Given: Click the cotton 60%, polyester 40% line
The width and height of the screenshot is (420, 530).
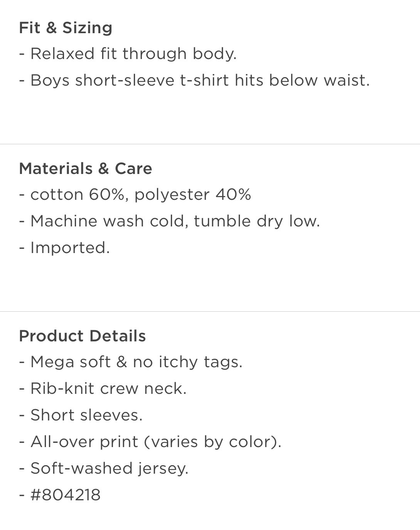Looking at the screenshot, I should (135, 194).
